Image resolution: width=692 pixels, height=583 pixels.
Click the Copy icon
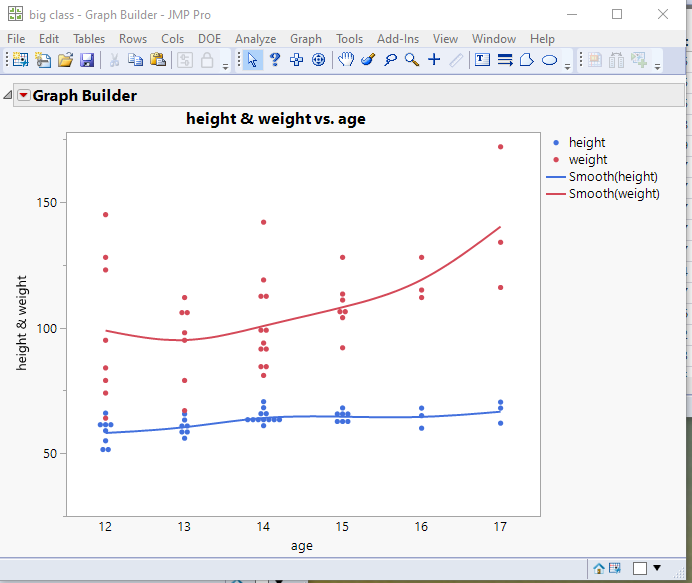click(135, 60)
